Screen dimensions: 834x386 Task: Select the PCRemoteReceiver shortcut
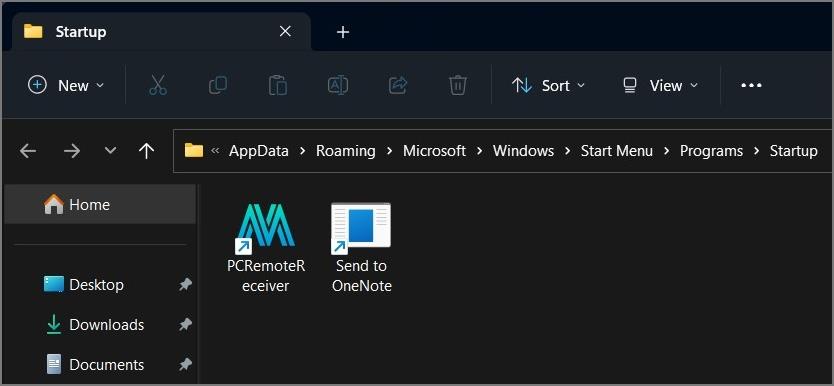pos(266,248)
